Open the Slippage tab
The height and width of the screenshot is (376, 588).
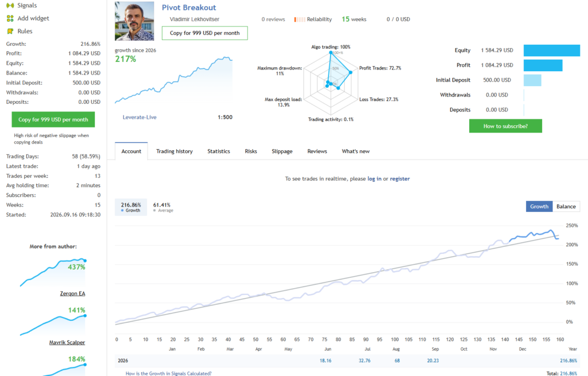tap(282, 152)
